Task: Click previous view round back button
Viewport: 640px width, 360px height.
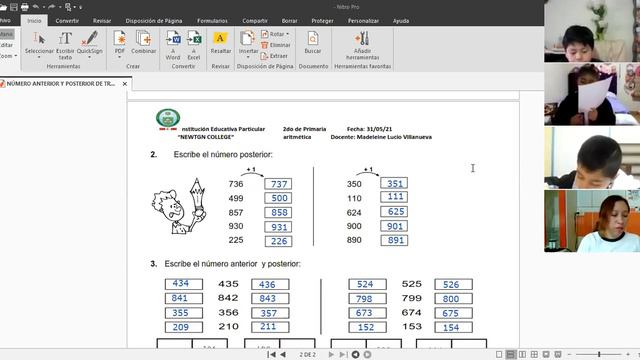Action: (x=356, y=354)
